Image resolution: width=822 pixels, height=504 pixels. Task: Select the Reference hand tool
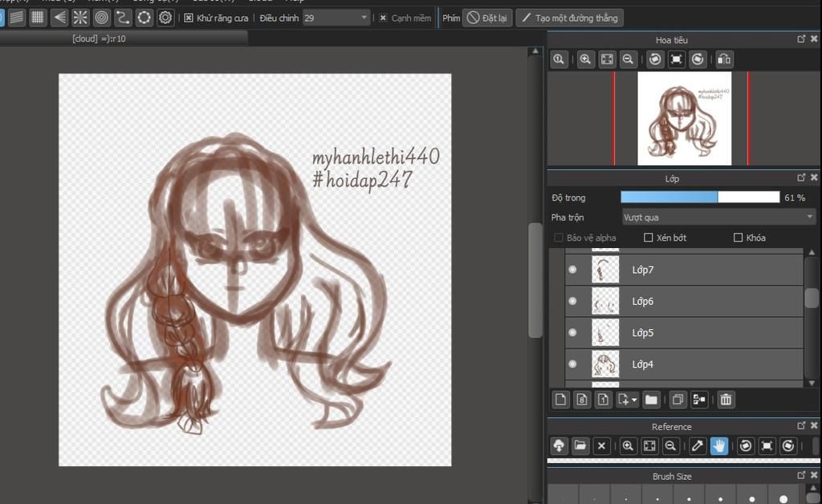718,446
